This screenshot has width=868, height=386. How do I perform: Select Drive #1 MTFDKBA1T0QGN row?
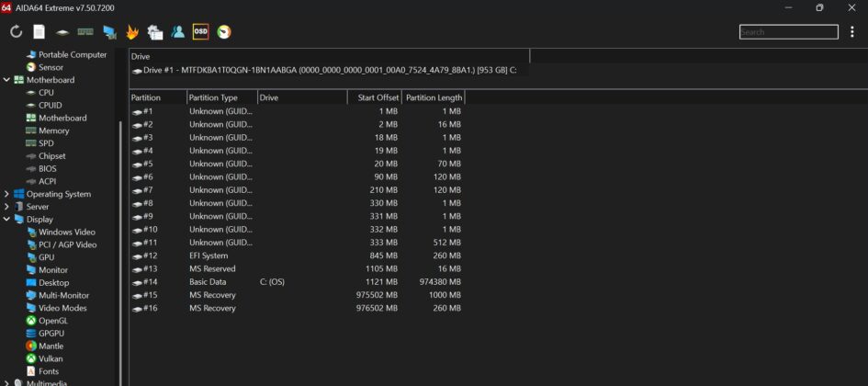(330, 71)
